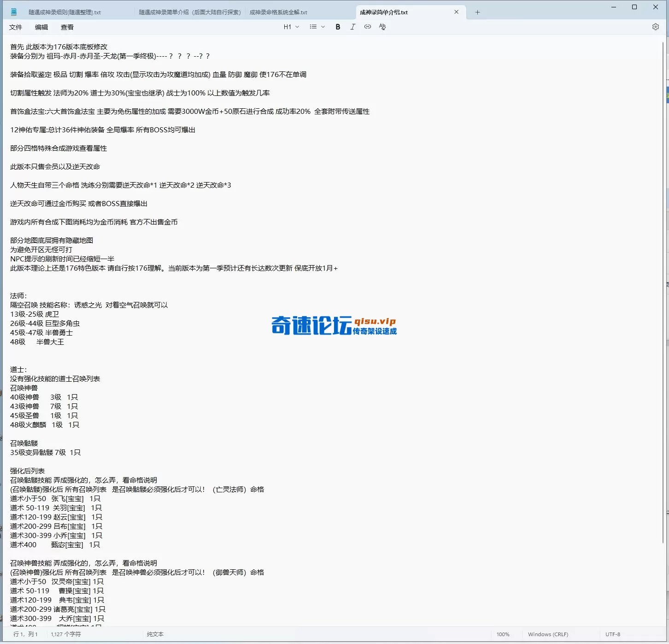
Task: Clear text formatting with the Aa icon
Action: click(382, 27)
